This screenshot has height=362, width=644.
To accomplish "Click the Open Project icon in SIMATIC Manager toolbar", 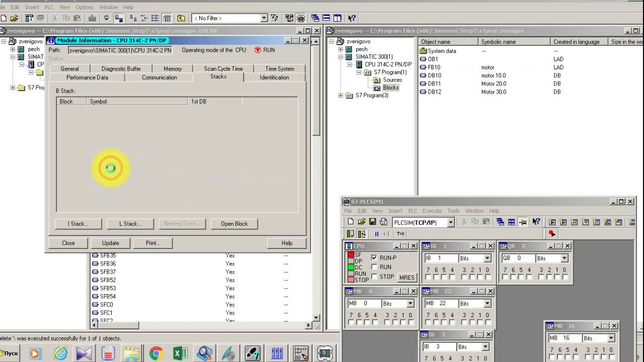I will tap(15, 18).
